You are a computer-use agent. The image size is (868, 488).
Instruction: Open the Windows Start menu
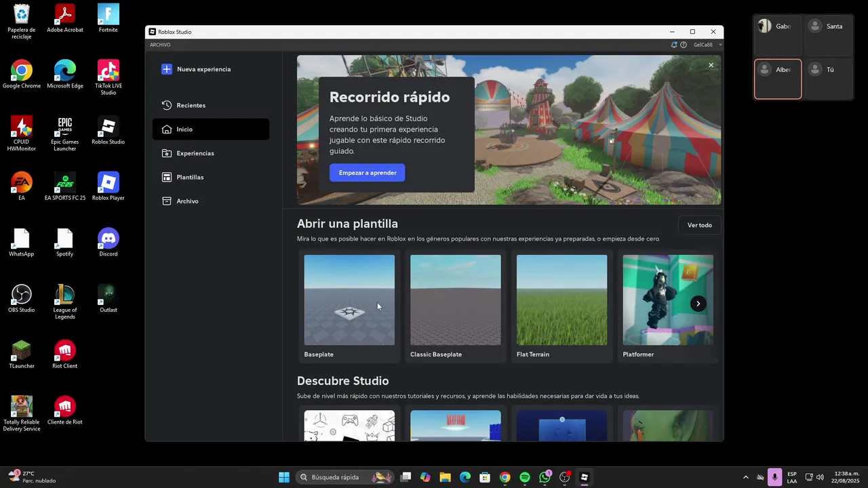click(284, 477)
